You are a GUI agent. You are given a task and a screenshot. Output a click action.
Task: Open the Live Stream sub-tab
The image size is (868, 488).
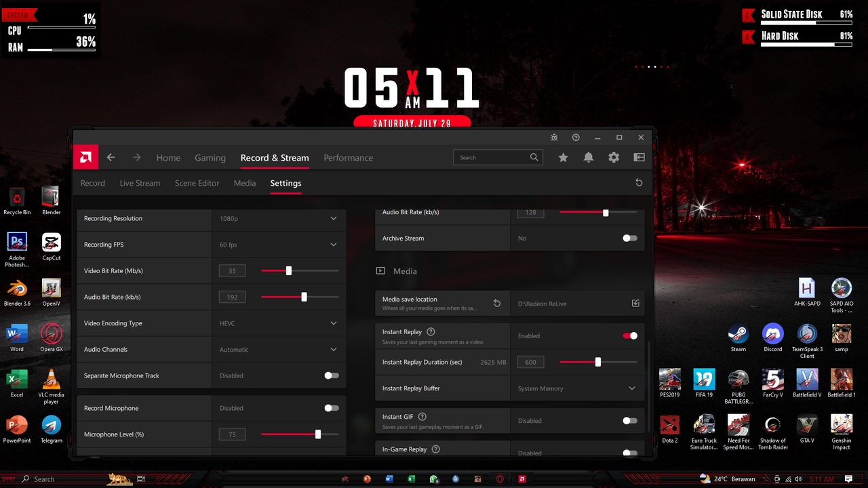140,183
